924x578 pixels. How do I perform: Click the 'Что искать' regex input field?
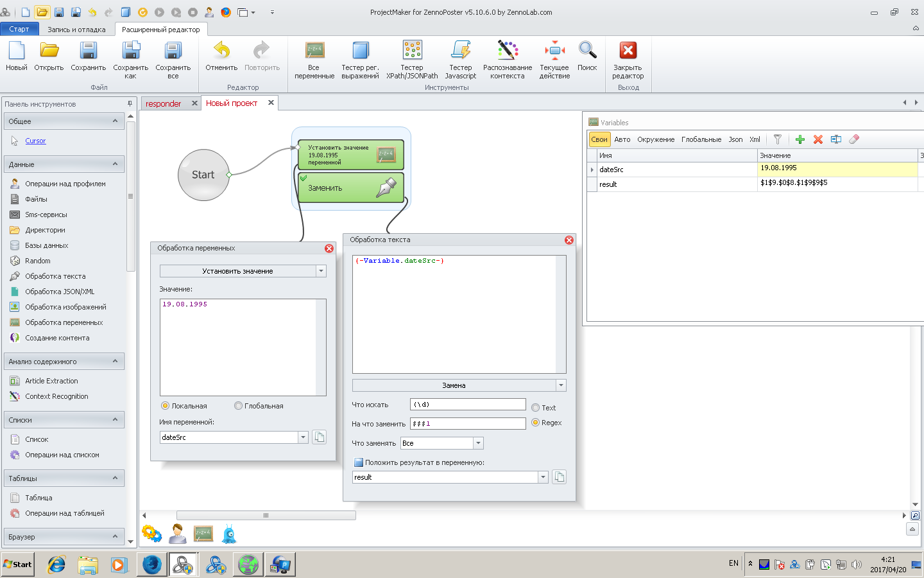(x=467, y=405)
